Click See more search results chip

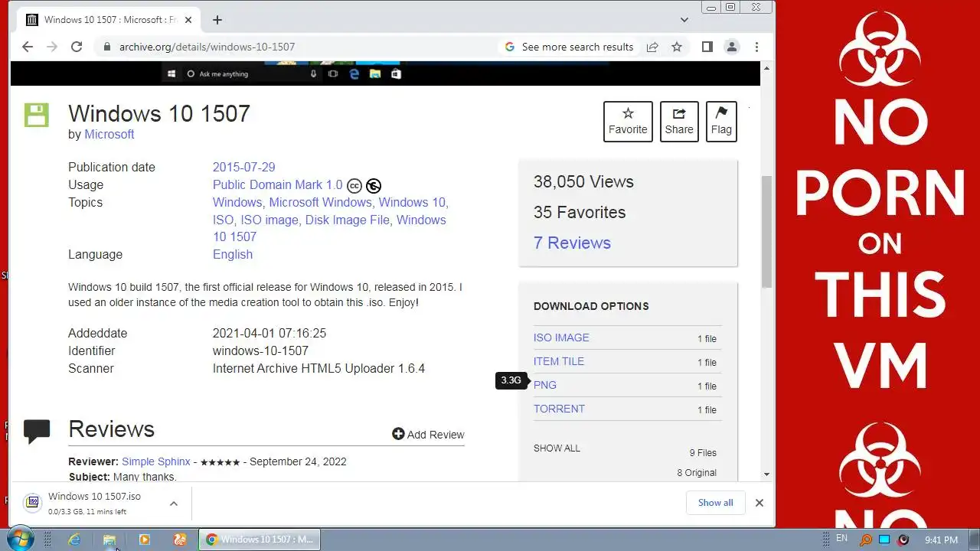pos(569,47)
